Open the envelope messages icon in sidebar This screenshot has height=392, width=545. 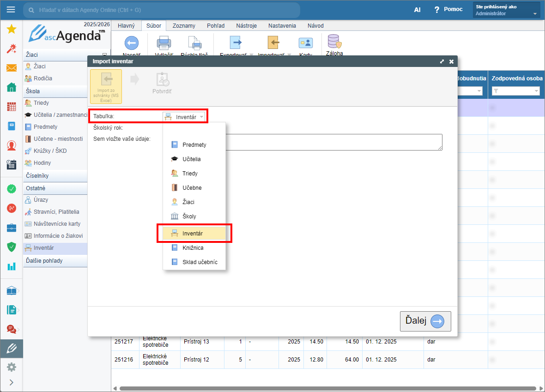click(x=12, y=68)
